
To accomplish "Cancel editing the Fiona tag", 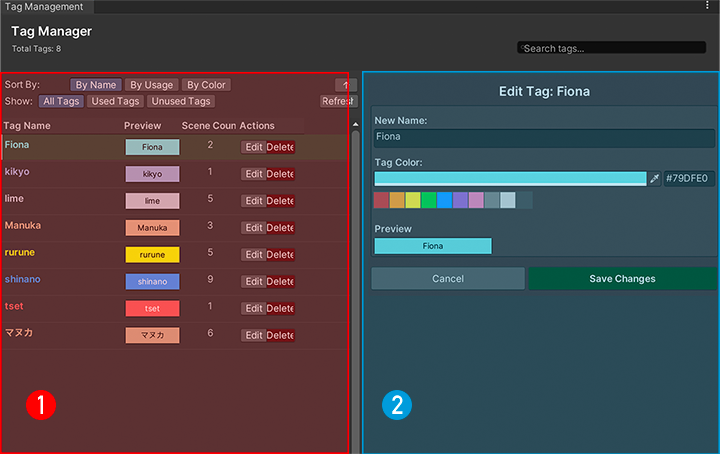I will pos(447,279).
